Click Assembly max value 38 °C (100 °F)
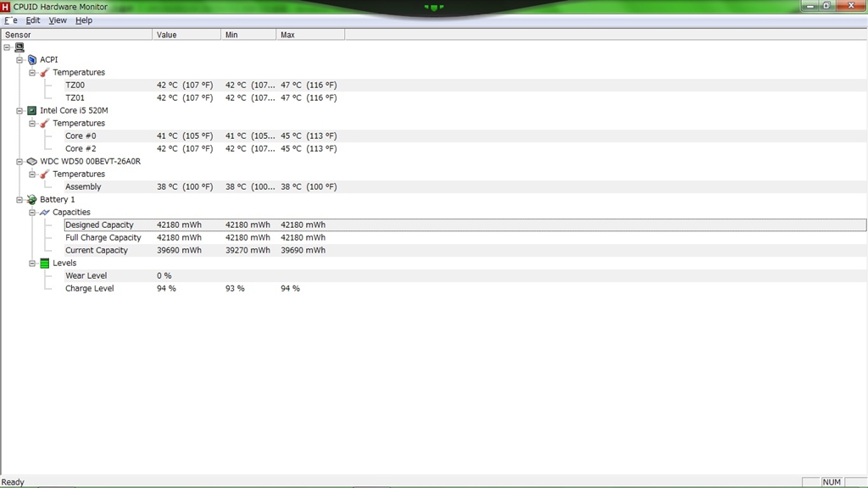This screenshot has width=868, height=488. (x=309, y=187)
